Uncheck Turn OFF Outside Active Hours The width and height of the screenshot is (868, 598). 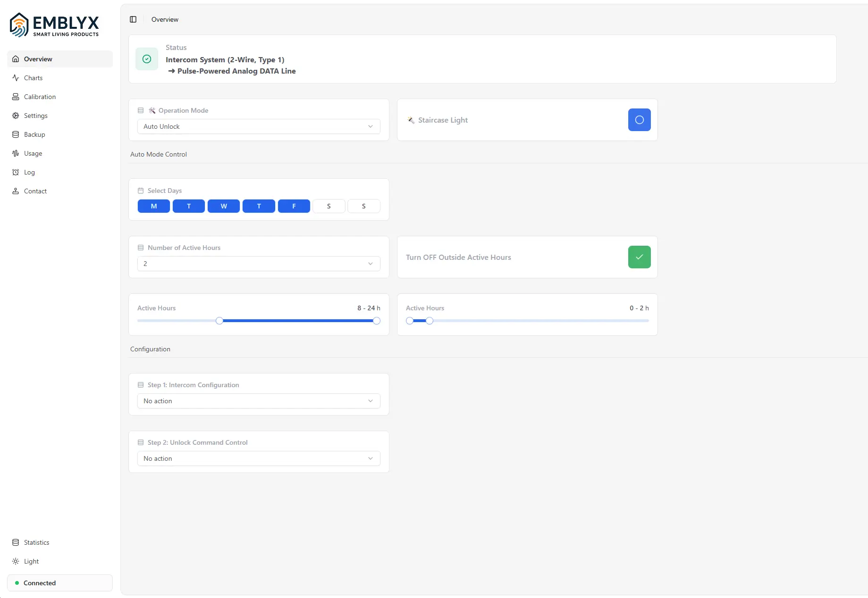pyautogui.click(x=639, y=257)
